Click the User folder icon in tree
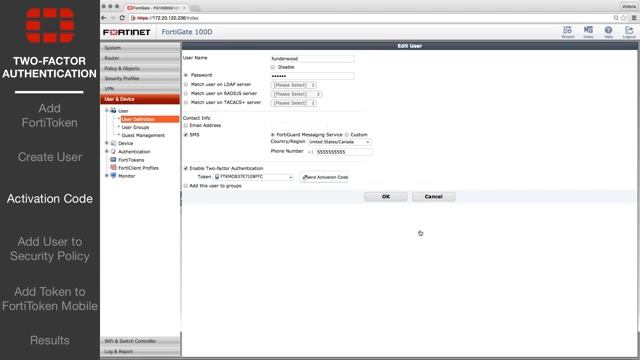The width and height of the screenshot is (640, 360). pyautogui.click(x=113, y=111)
